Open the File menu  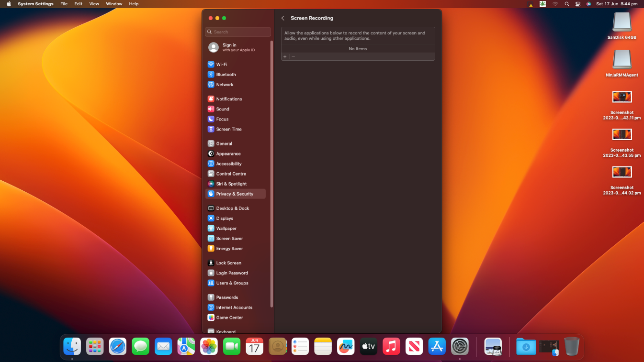(64, 4)
